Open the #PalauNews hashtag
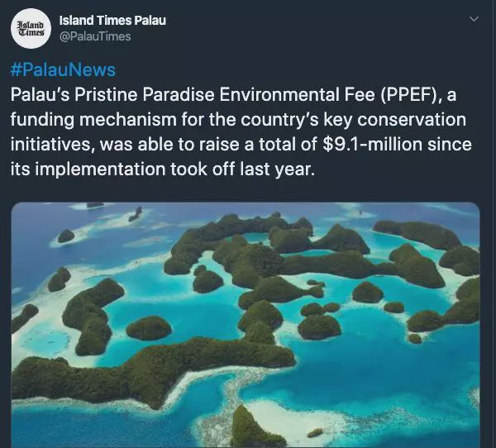Viewport: 496px width, 448px height. [x=63, y=69]
